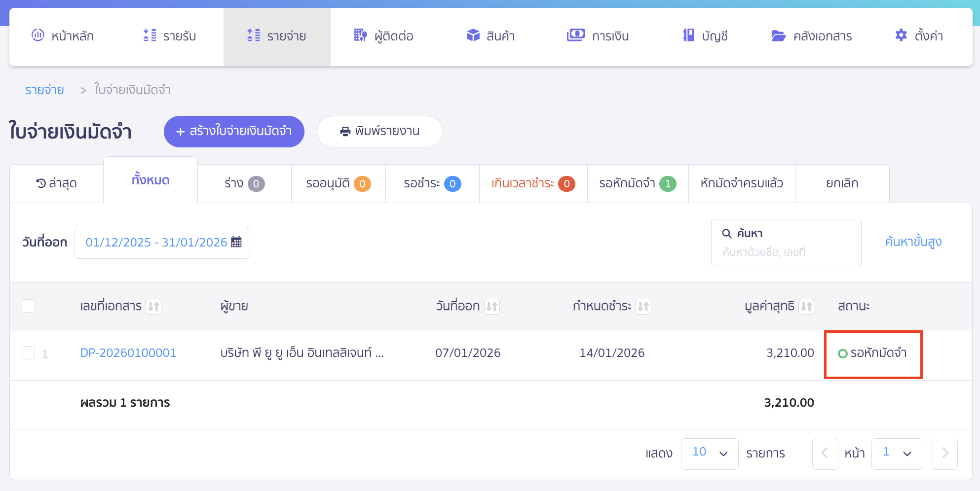Click the product box icon for สินค้า
The image size is (980, 491).
[473, 35]
